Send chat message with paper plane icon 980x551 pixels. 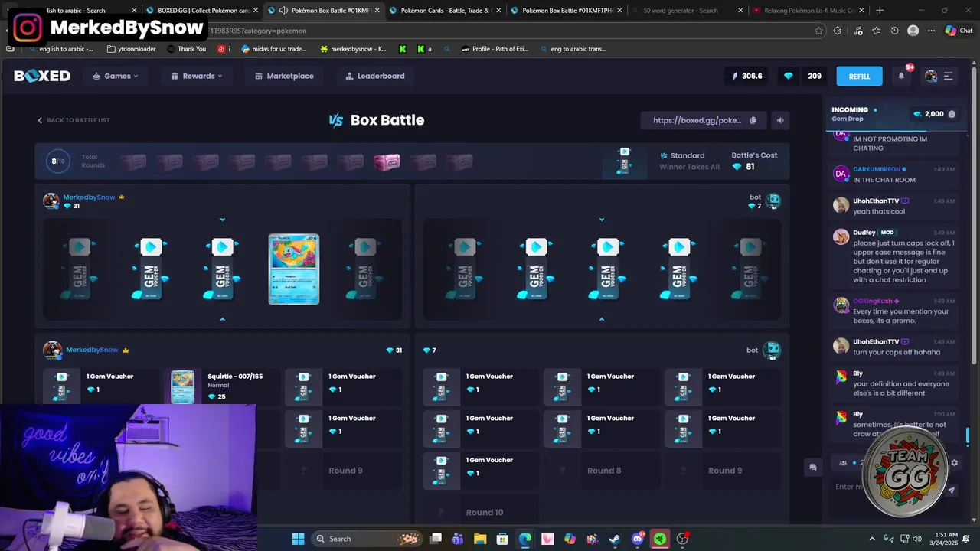point(952,491)
